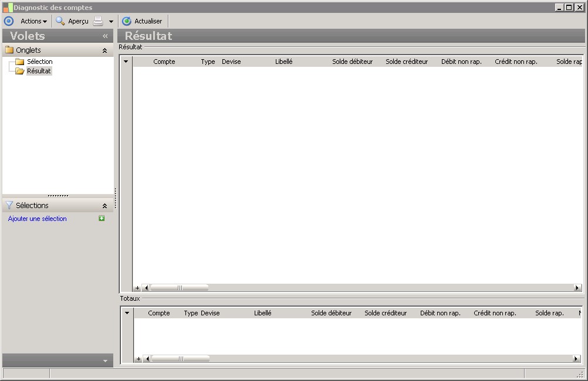The image size is (588, 381).
Task: Click left scroll arrow of Totaux grid
Action: (x=147, y=359)
